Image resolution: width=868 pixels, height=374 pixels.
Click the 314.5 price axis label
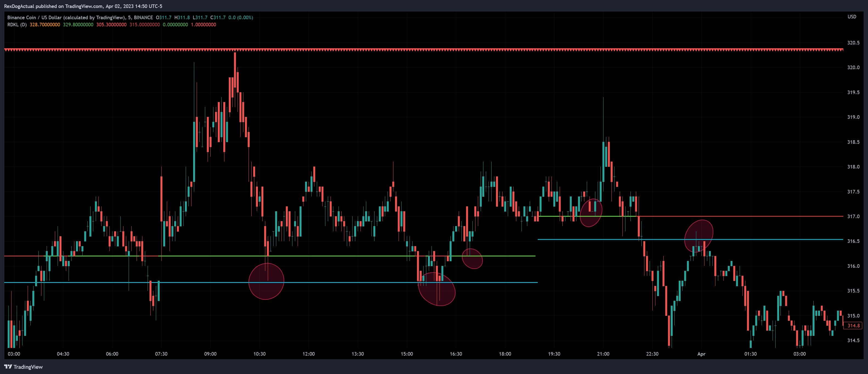click(x=853, y=340)
